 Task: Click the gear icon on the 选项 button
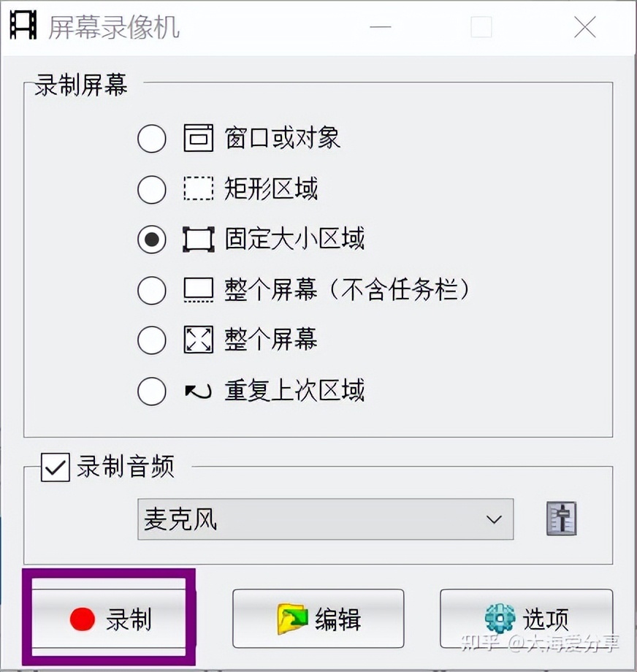500,617
